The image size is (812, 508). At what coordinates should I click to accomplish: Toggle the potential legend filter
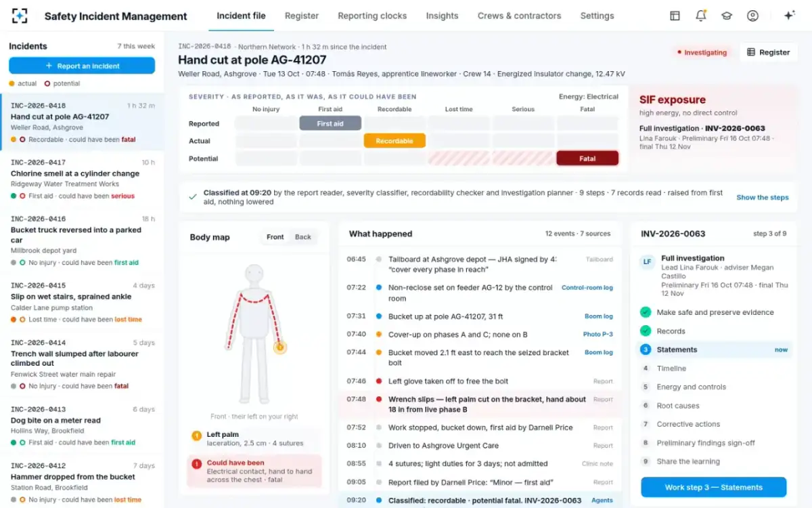coord(62,83)
